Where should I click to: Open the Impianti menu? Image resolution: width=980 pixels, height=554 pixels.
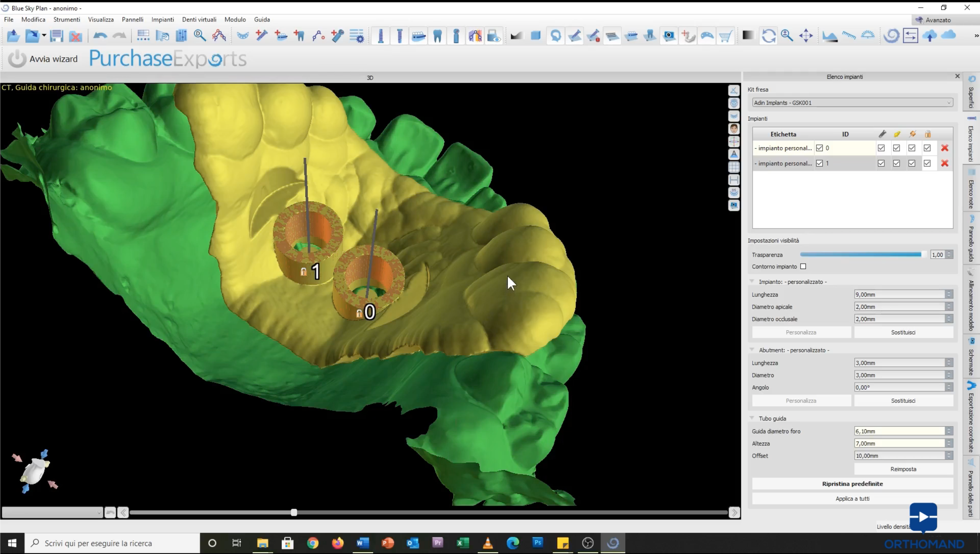coord(162,20)
